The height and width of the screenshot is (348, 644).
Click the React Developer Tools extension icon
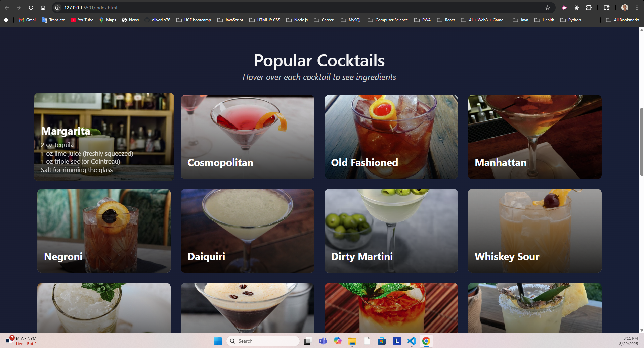(x=576, y=7)
